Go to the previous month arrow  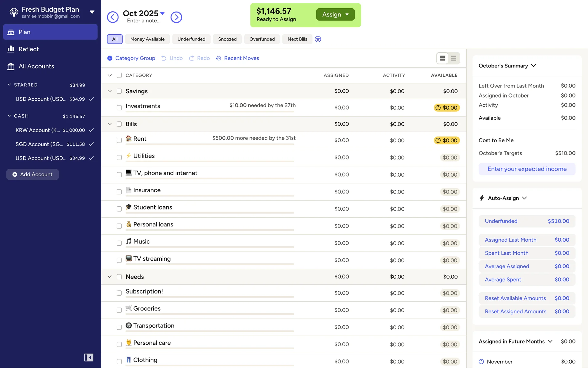pos(113,17)
